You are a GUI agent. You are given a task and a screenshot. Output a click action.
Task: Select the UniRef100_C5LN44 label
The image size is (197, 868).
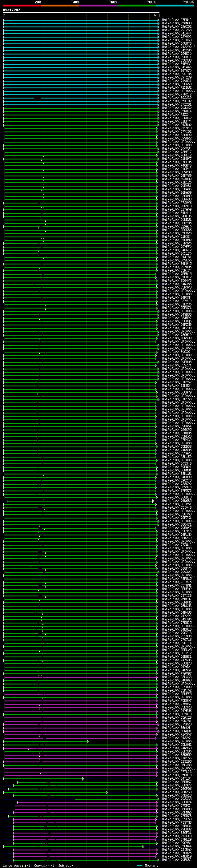[x=176, y=846]
